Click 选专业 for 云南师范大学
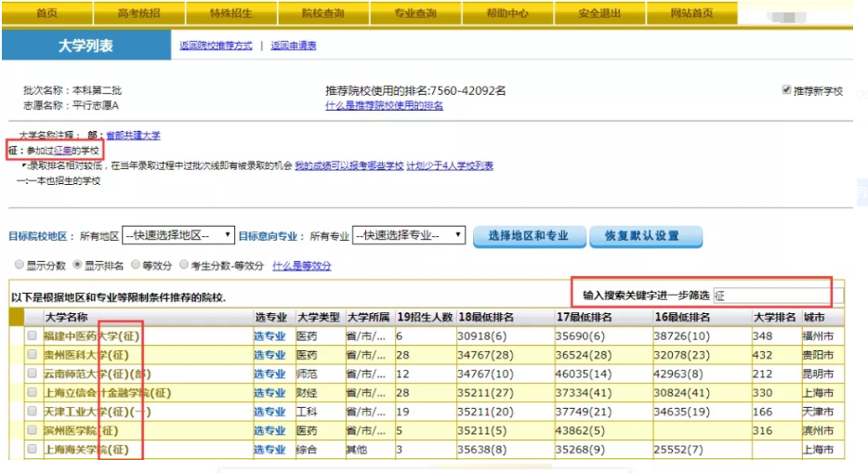The width and height of the screenshot is (868, 473). [x=270, y=374]
